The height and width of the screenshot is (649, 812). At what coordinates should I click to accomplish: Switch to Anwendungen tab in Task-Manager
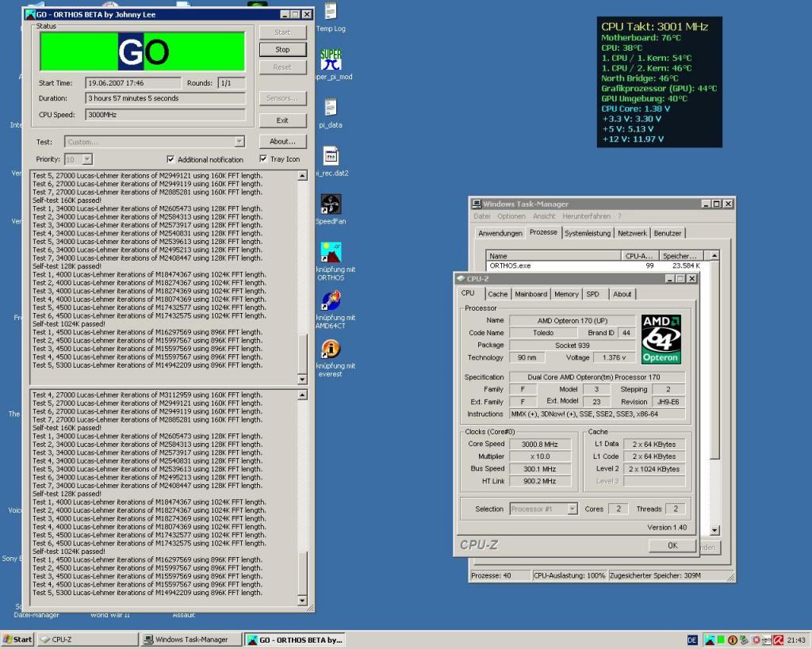[x=500, y=234]
